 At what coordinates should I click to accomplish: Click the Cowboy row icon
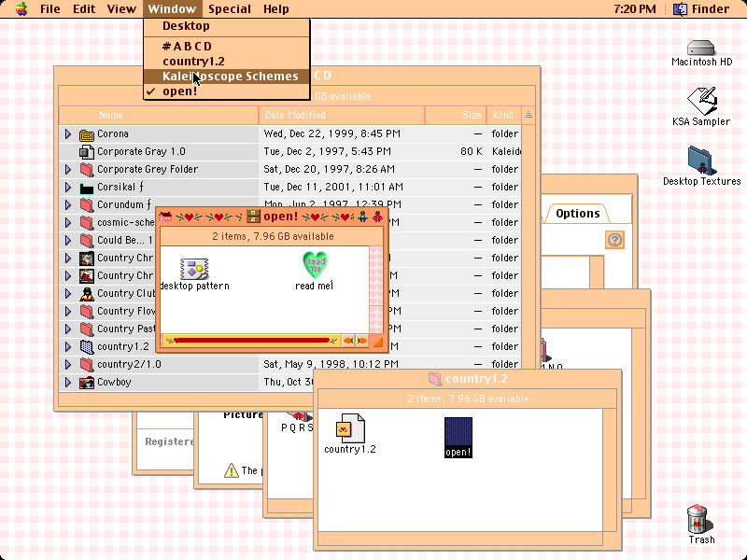tap(87, 383)
